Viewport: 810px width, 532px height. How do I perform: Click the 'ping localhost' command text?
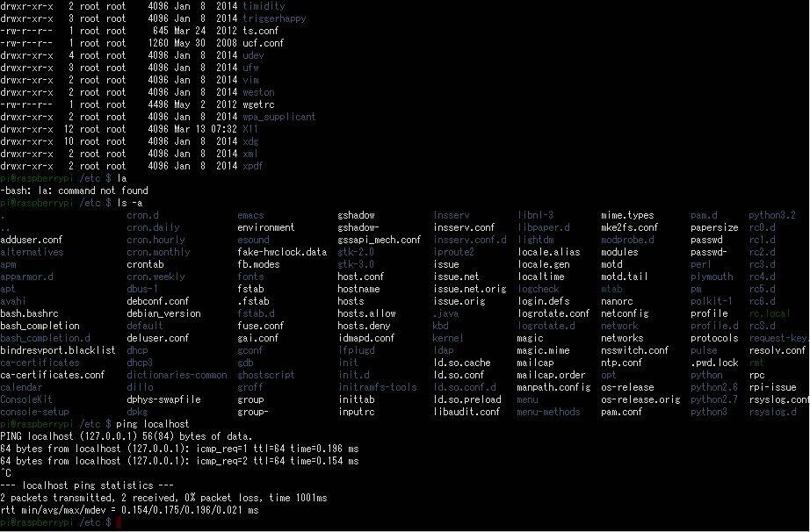coord(153,424)
